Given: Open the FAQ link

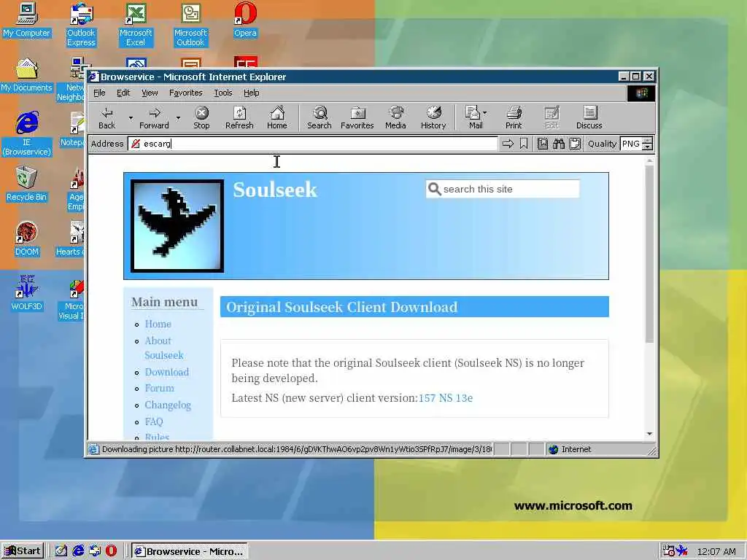Looking at the screenshot, I should pos(154,421).
